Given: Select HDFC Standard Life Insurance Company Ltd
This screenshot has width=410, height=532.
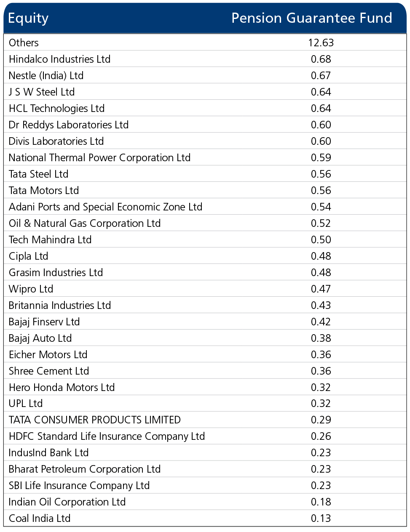Looking at the screenshot, I should (x=107, y=436).
